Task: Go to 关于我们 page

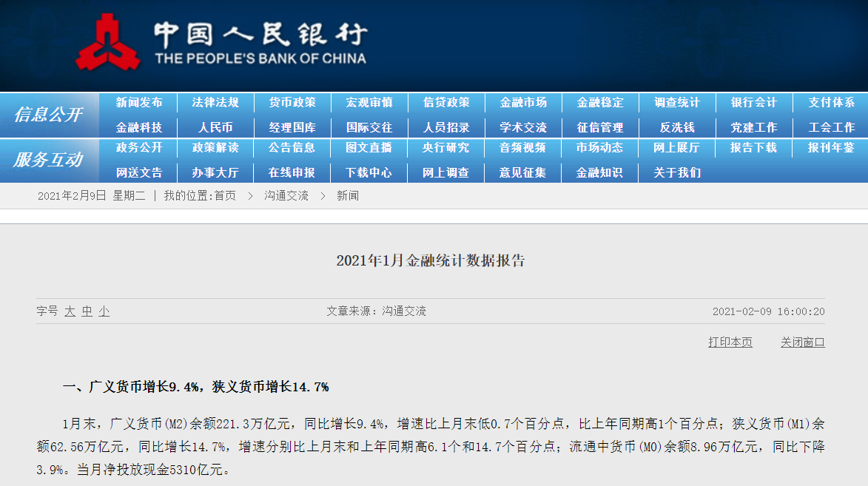Action: (x=677, y=172)
